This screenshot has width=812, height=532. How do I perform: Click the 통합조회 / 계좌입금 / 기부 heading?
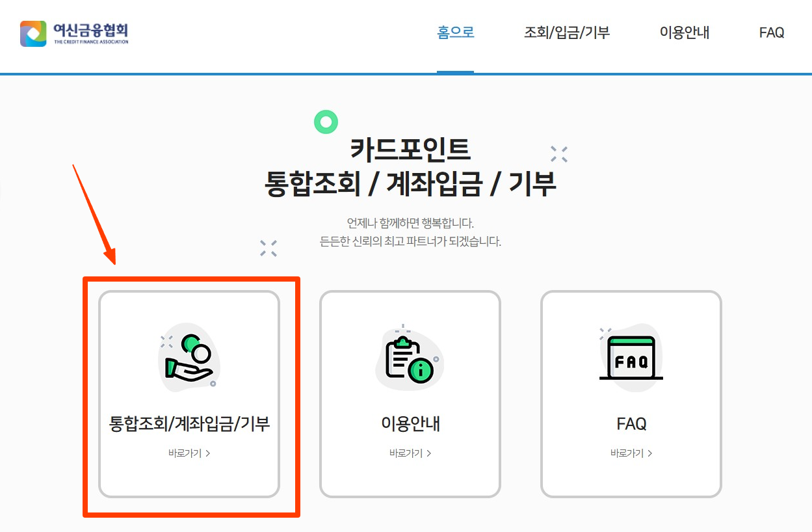click(410, 183)
